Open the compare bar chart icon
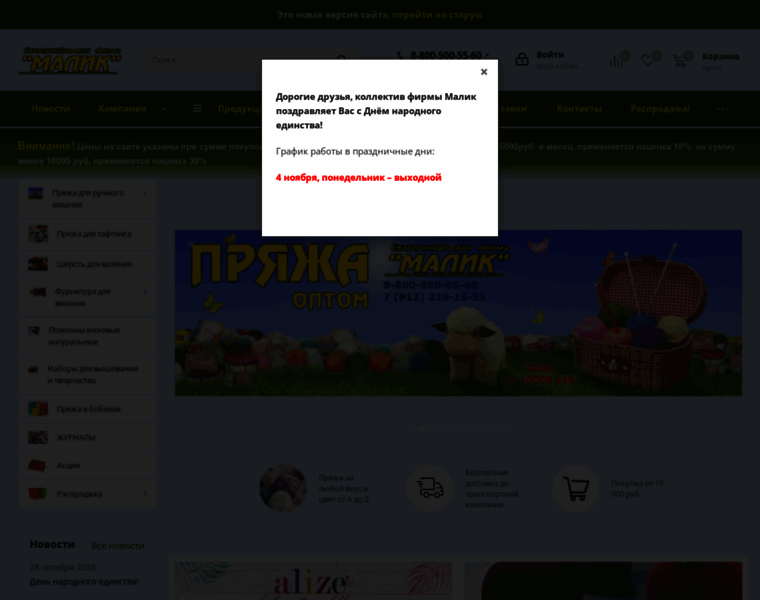The width and height of the screenshot is (760, 600). (616, 62)
